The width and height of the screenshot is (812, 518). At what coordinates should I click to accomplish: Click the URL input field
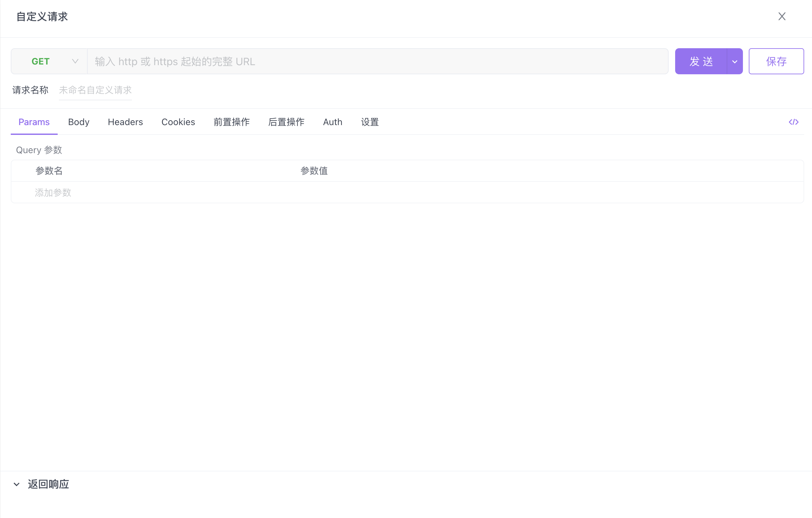pos(378,61)
